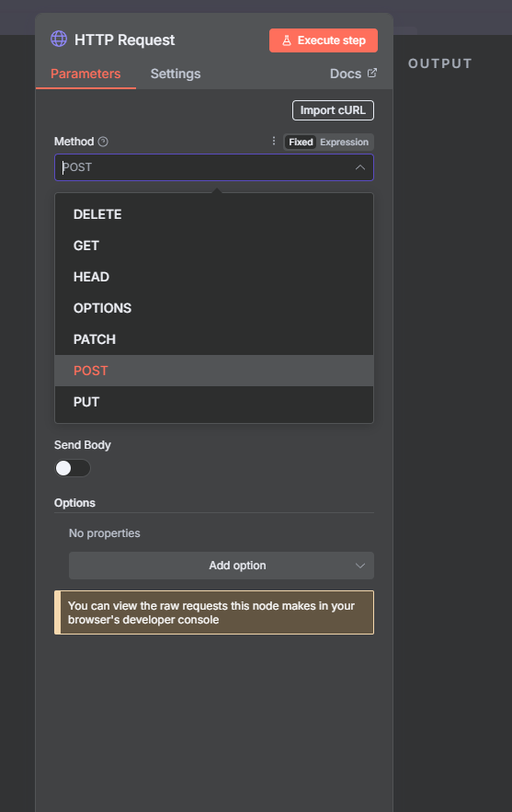Switch to the Parameters tab

85,74
